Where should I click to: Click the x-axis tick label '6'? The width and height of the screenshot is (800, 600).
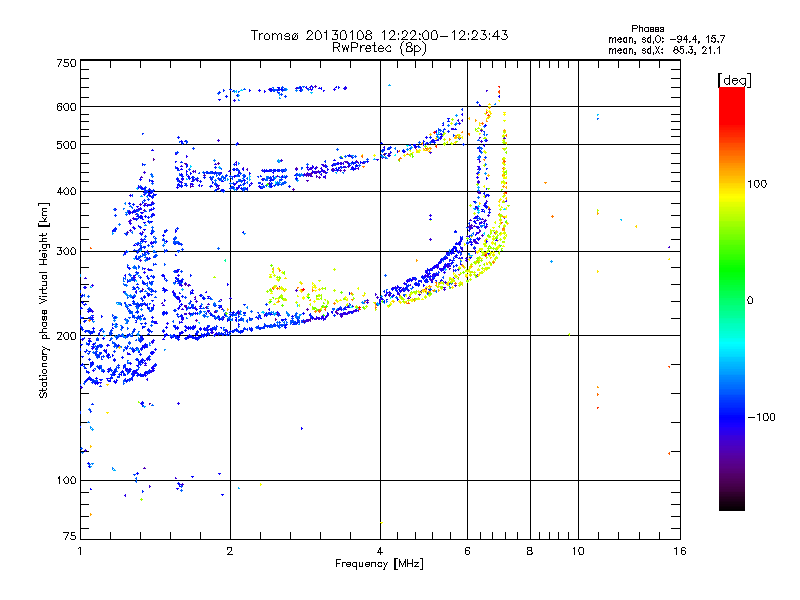click(467, 551)
